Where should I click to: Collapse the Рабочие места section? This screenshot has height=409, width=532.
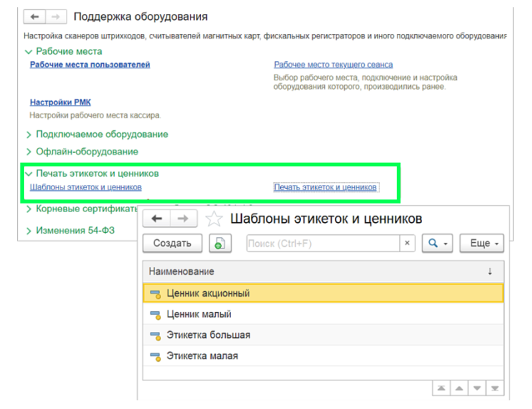[29, 52]
